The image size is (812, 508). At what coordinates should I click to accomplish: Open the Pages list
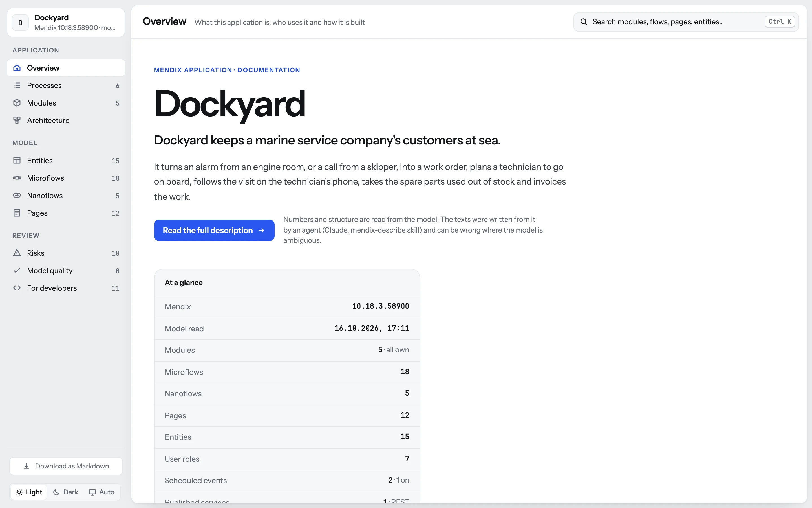pos(66,213)
